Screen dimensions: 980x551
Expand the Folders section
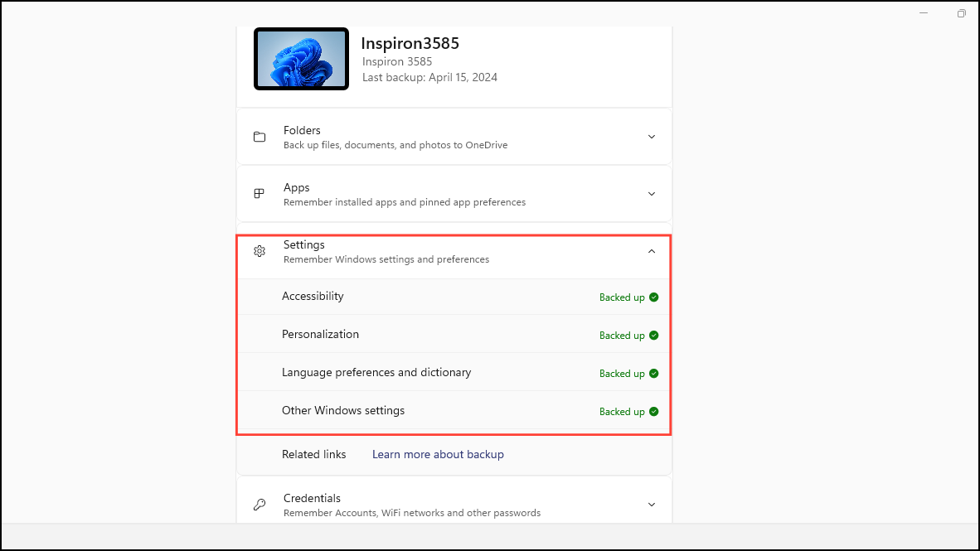652,136
